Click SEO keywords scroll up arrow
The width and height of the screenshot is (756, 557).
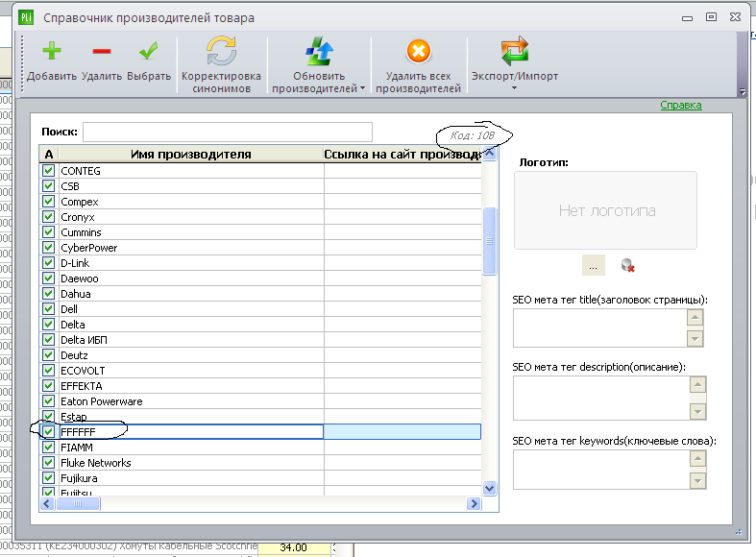coord(697,458)
